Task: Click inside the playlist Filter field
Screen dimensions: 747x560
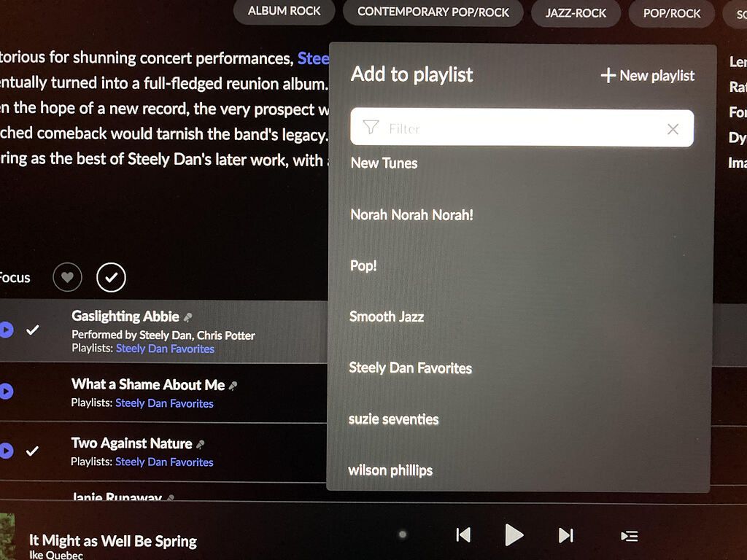Action: click(511, 128)
